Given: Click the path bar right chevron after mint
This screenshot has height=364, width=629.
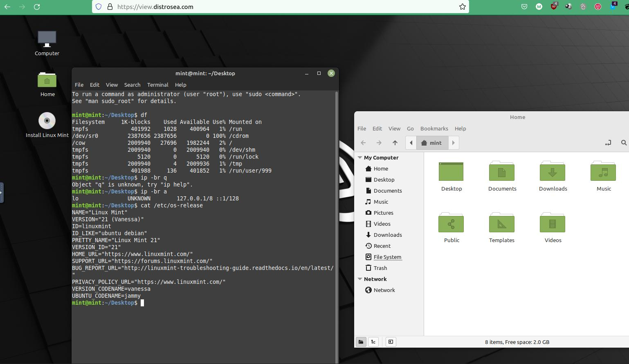Looking at the screenshot, I should 453,143.
